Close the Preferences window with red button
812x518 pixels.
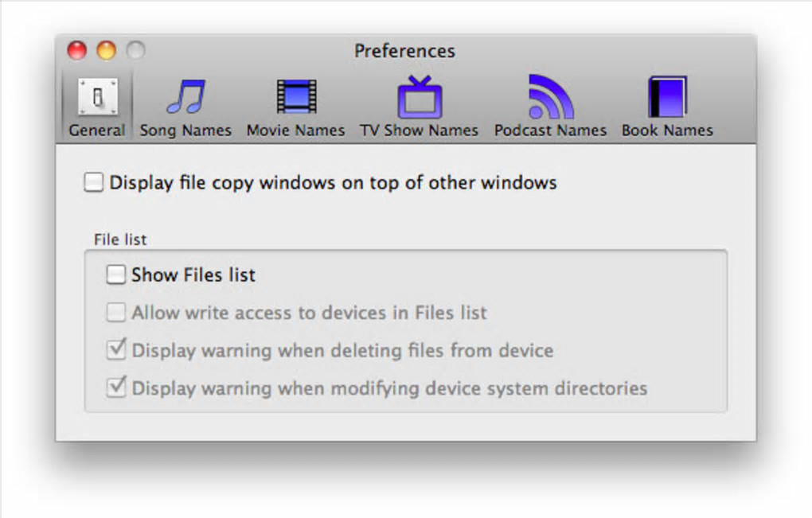[x=77, y=51]
